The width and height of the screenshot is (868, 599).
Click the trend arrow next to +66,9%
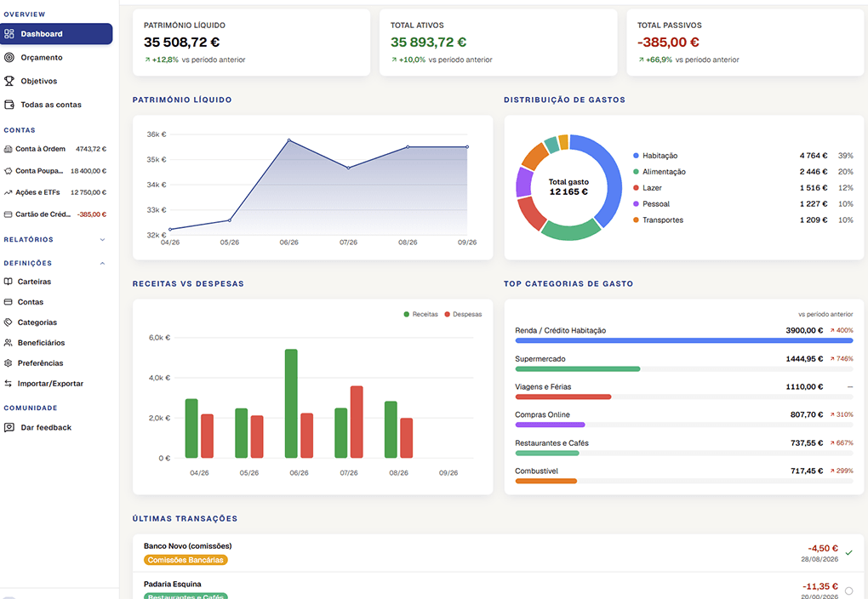pos(641,60)
